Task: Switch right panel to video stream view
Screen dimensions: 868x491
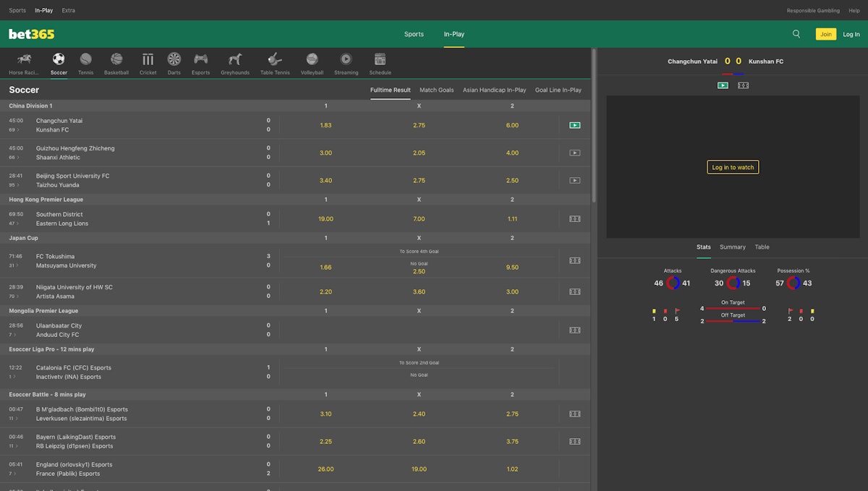Action: pyautogui.click(x=723, y=85)
